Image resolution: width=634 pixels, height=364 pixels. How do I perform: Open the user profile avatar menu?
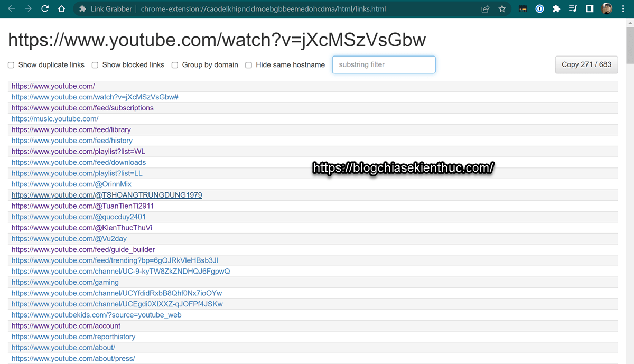pos(608,9)
